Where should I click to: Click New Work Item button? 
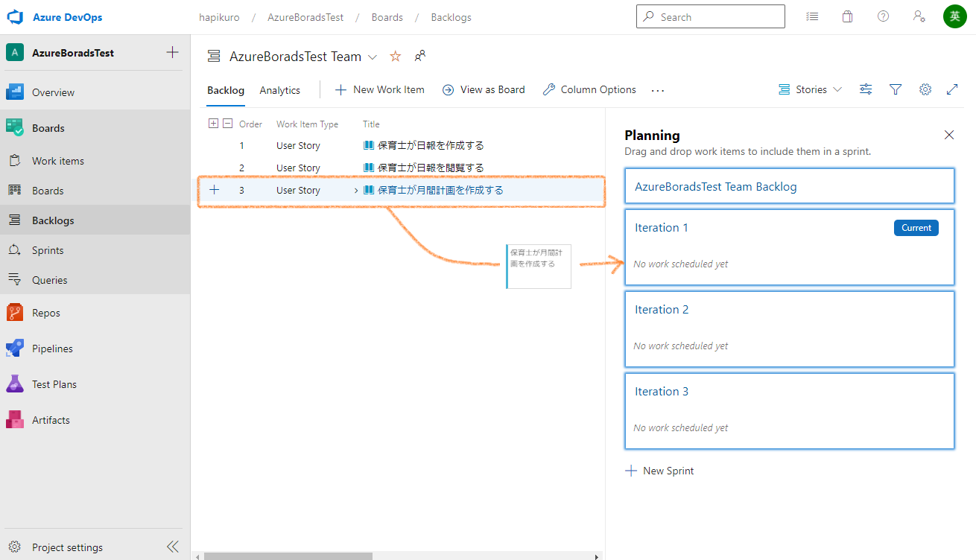point(380,89)
